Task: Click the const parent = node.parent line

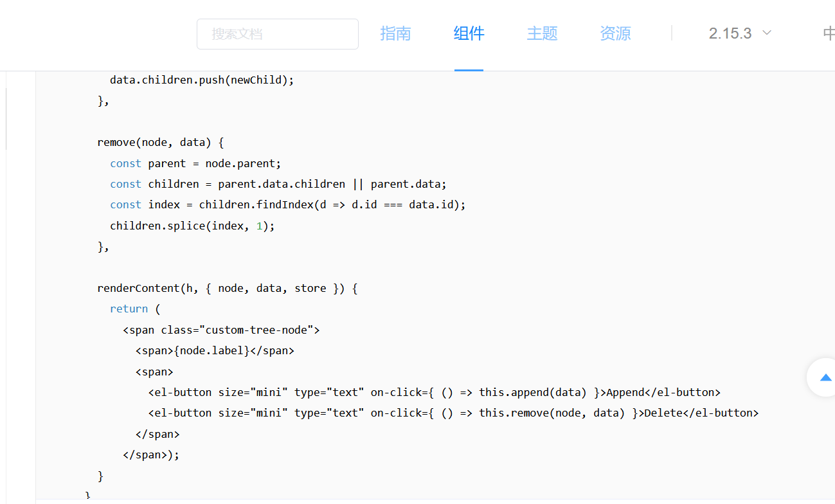Action: point(195,163)
